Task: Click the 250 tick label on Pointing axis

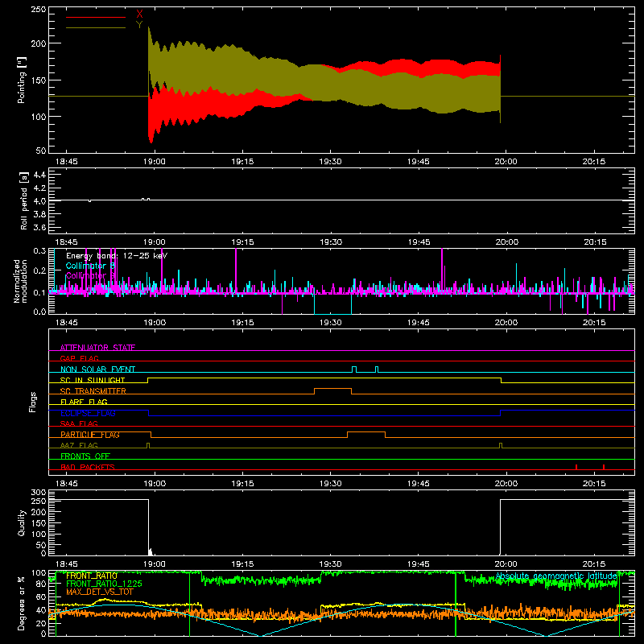Action: click(x=39, y=9)
